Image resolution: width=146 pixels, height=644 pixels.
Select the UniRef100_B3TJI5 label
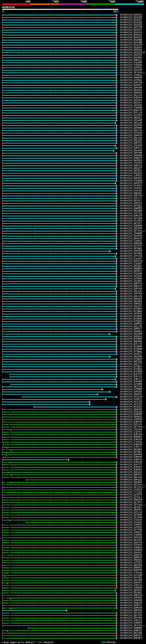(x=131, y=113)
